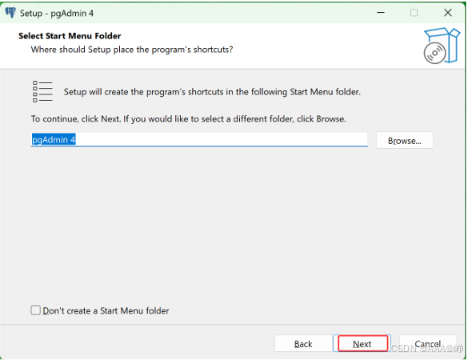
Task: Click "Setup will create the program's shortcuts" text
Action: pyautogui.click(x=212, y=92)
